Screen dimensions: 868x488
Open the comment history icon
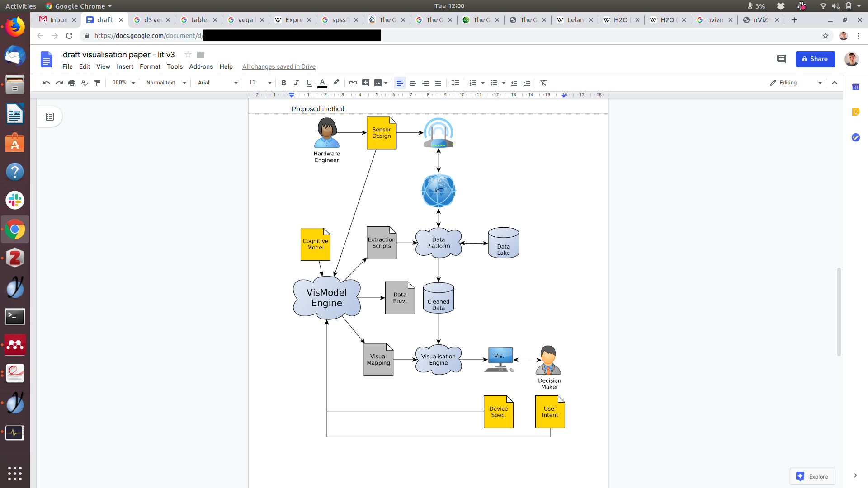pyautogui.click(x=781, y=59)
